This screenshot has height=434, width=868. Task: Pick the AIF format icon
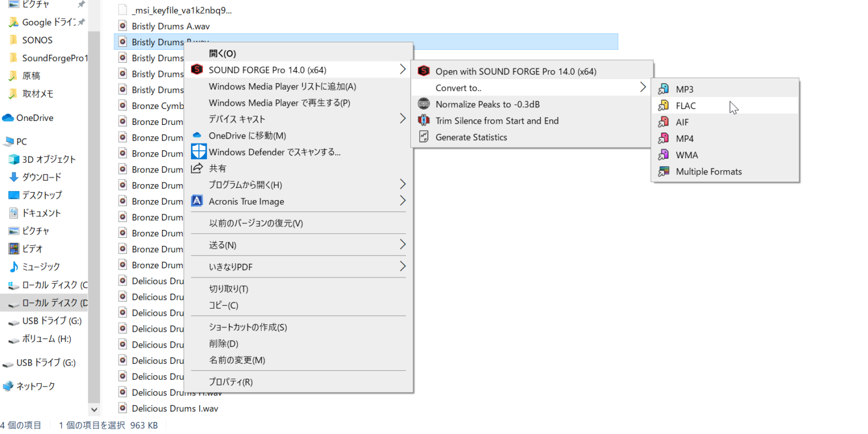point(664,122)
